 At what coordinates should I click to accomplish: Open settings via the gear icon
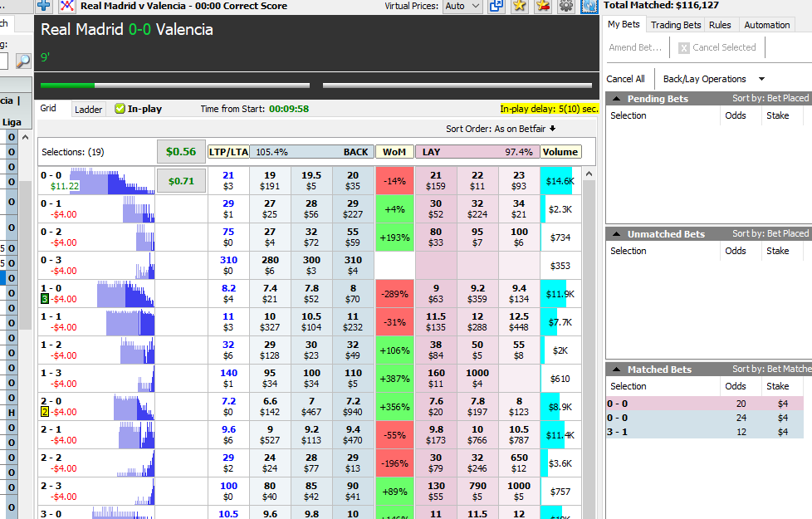coord(566,6)
